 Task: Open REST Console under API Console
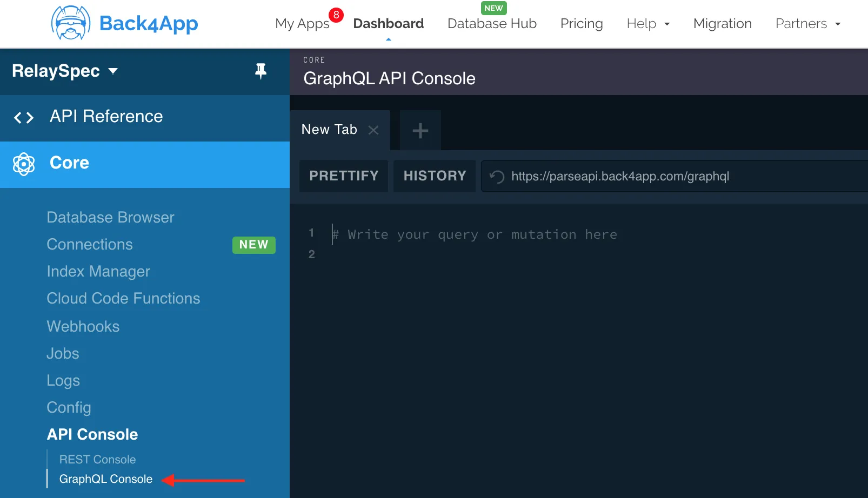[x=97, y=460]
